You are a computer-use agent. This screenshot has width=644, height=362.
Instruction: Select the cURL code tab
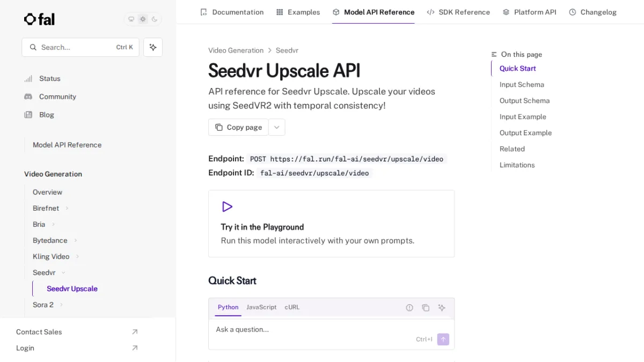pos(292,307)
